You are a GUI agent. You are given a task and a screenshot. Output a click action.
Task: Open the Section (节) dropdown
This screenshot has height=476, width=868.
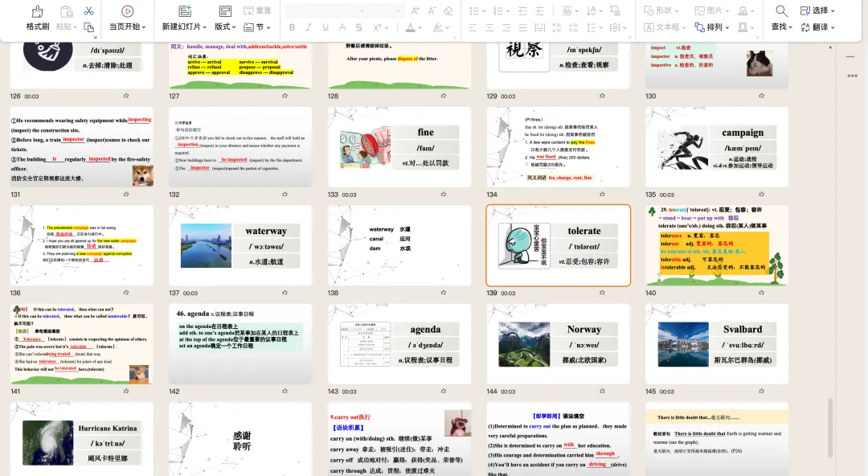pyautogui.click(x=257, y=27)
